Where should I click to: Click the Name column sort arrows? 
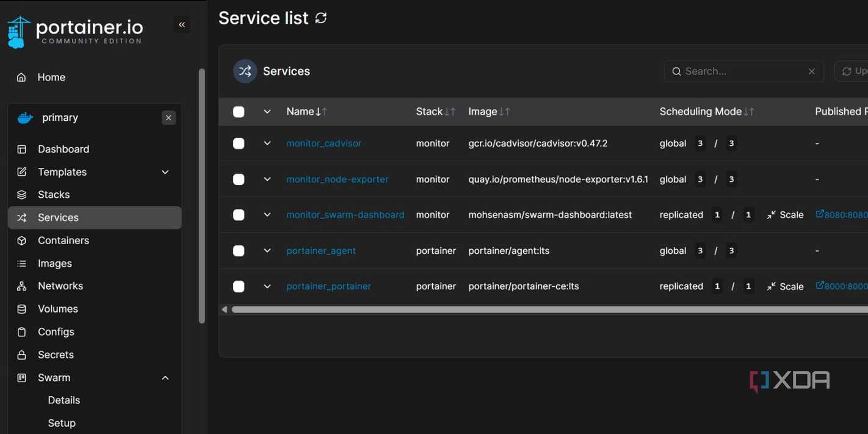pyautogui.click(x=321, y=112)
